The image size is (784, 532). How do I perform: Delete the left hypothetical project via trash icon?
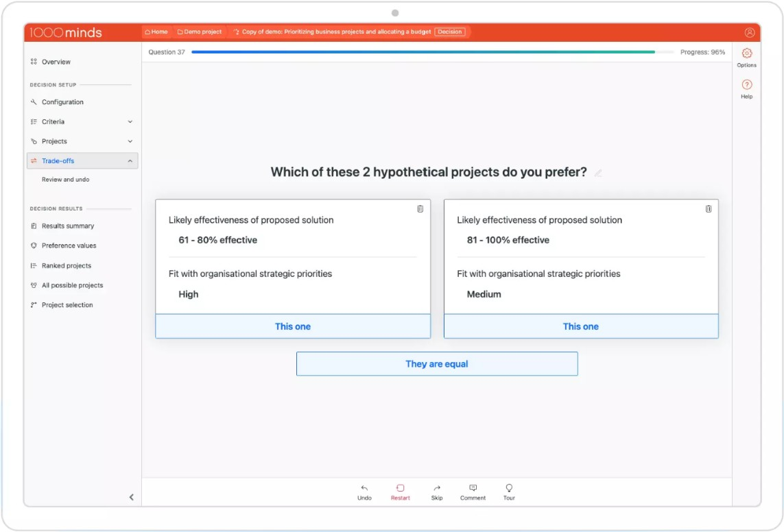[x=420, y=208]
